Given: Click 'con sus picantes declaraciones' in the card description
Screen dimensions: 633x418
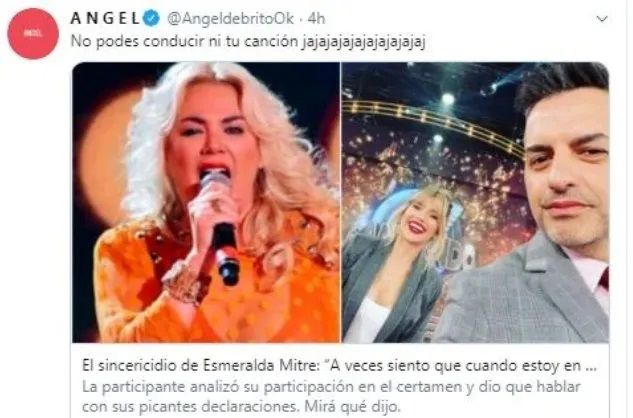Looking at the screenshot, I should tap(191, 406).
